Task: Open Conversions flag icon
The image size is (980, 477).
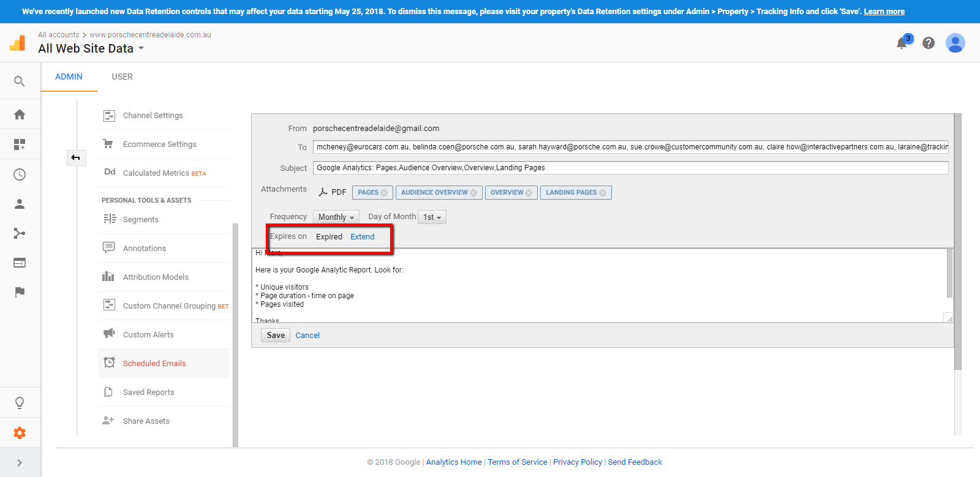Action: tap(20, 292)
